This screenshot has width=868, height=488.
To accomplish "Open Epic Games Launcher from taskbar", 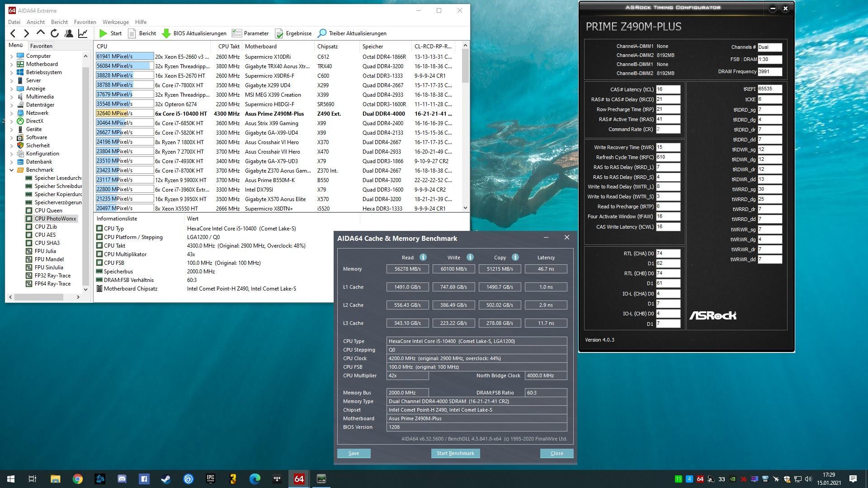I will [x=210, y=479].
